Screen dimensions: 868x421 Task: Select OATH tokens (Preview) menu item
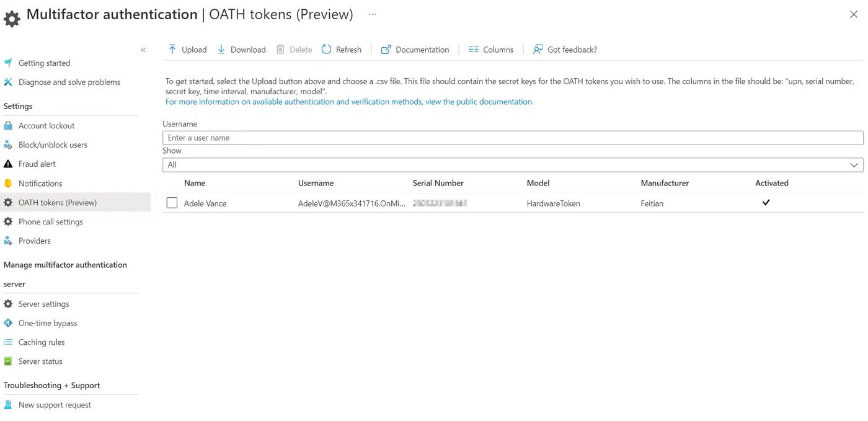point(58,202)
